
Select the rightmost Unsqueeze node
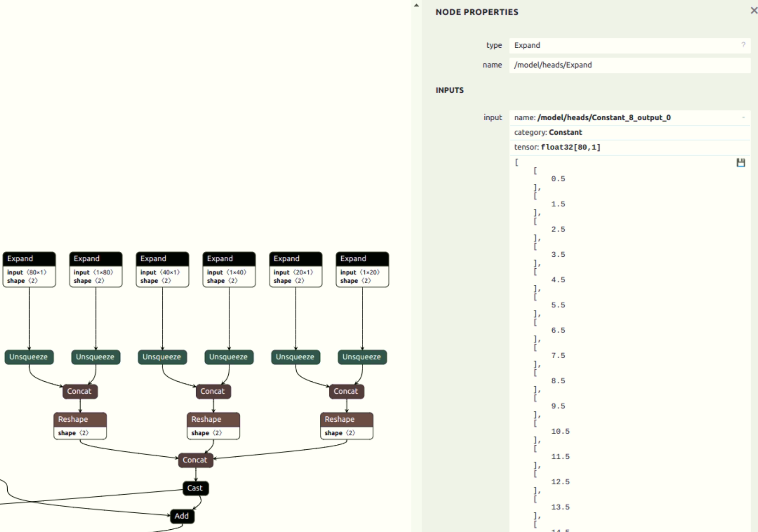(361, 357)
